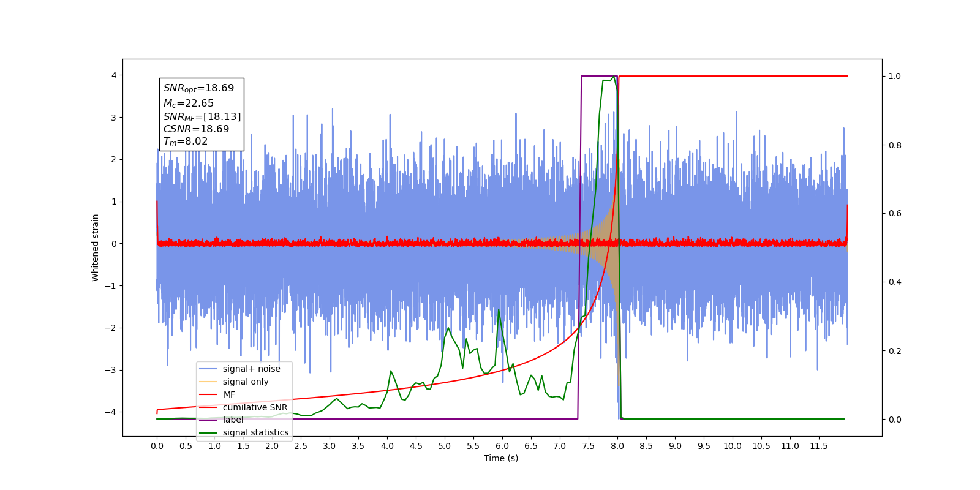Click the 5.0 tick on the time axis

(445, 446)
